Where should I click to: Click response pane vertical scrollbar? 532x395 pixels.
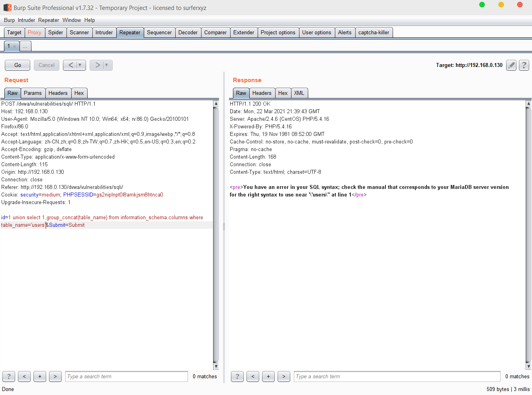pyautogui.click(x=529, y=235)
